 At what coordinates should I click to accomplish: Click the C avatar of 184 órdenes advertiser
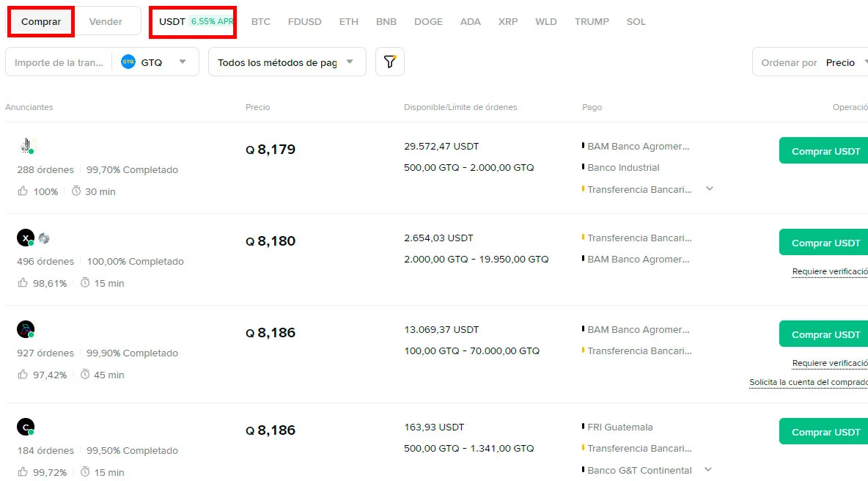pyautogui.click(x=26, y=427)
